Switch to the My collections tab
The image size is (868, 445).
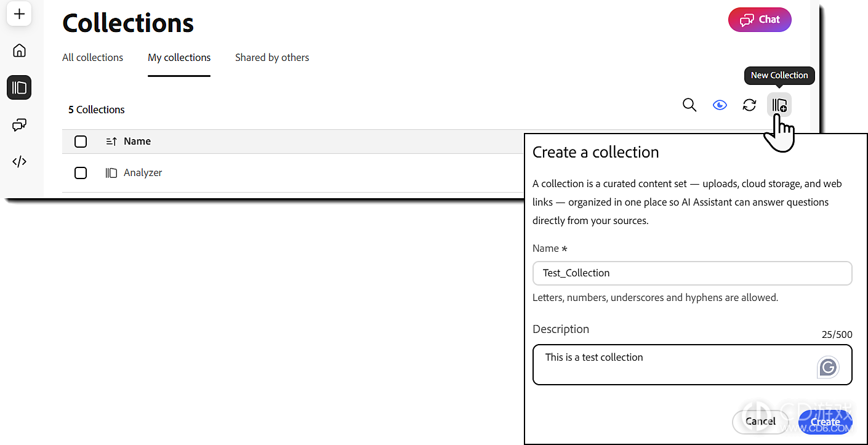(179, 57)
